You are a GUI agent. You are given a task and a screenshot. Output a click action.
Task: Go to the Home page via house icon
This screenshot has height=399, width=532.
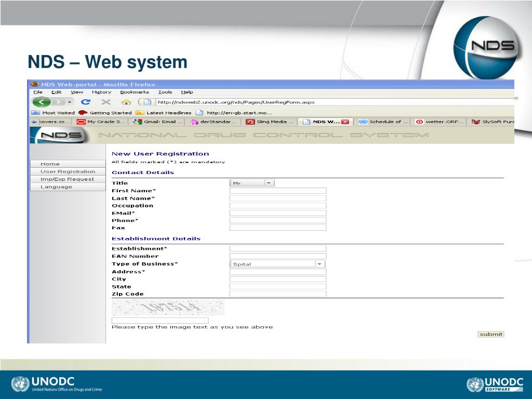click(126, 102)
